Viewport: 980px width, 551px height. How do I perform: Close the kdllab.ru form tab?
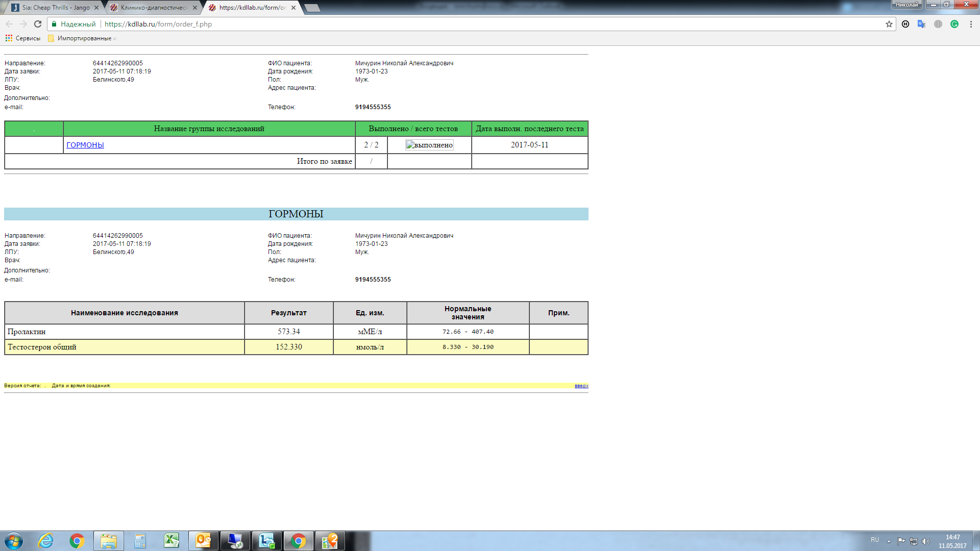coord(293,8)
